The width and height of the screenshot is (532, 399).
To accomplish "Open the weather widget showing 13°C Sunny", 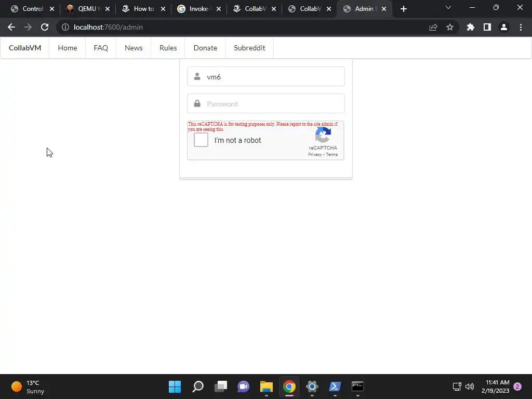I will click(x=28, y=387).
